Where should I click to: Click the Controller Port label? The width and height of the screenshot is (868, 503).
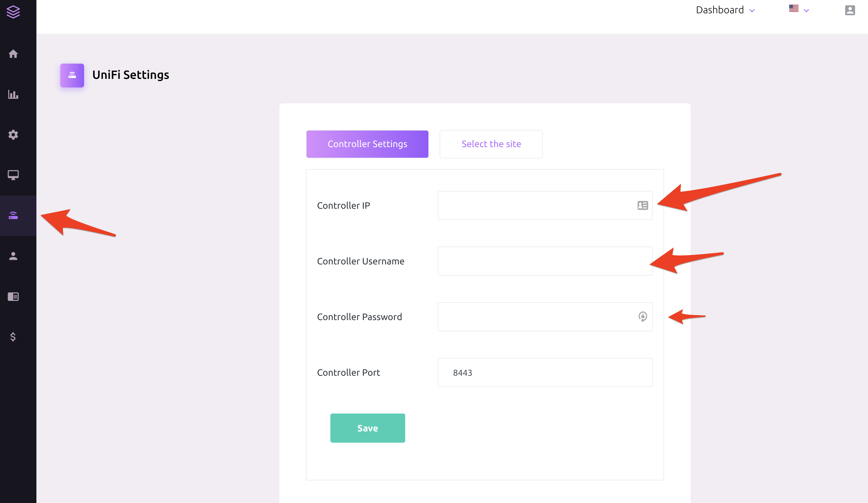point(348,372)
